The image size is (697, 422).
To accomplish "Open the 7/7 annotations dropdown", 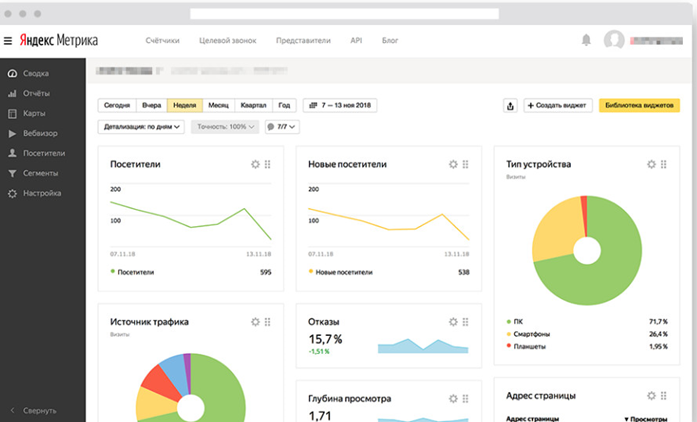I will (x=282, y=127).
